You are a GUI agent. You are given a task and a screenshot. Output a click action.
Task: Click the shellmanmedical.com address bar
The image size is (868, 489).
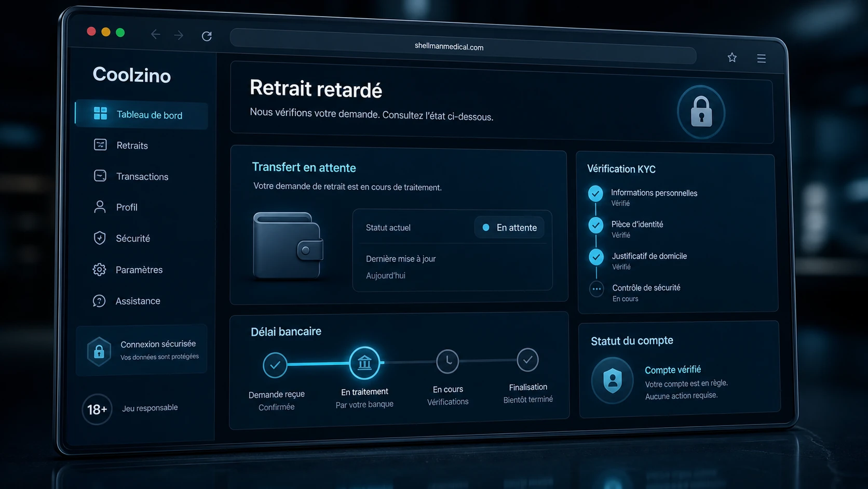coord(463,46)
